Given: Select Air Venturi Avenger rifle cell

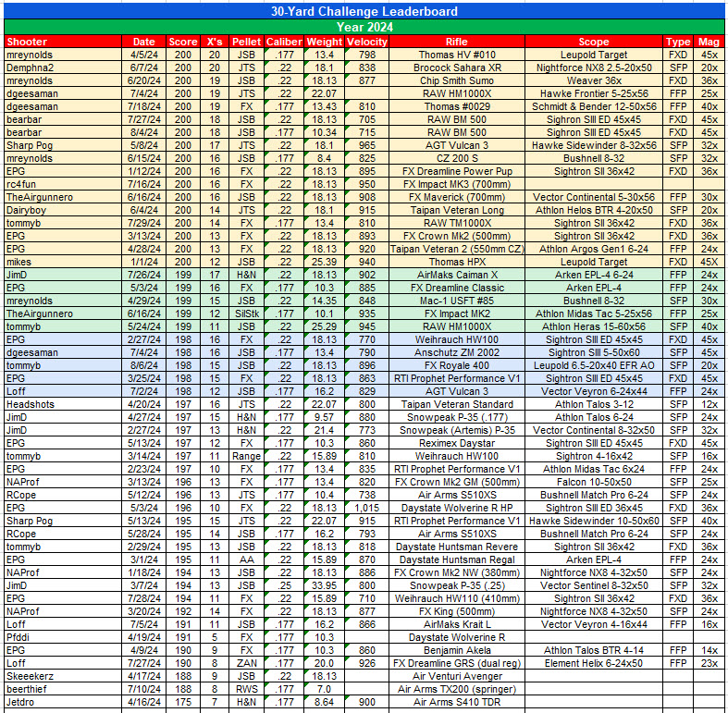Looking at the screenshot, I should pos(457,676).
